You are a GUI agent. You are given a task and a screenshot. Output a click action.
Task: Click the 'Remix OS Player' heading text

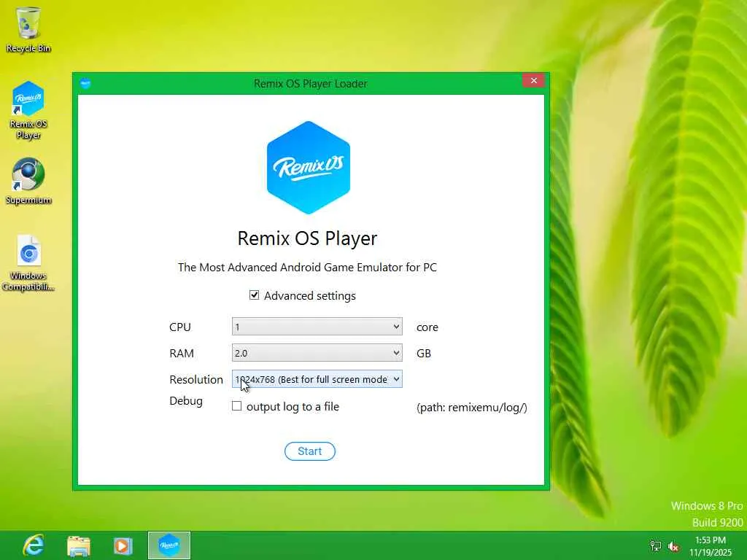click(x=307, y=238)
